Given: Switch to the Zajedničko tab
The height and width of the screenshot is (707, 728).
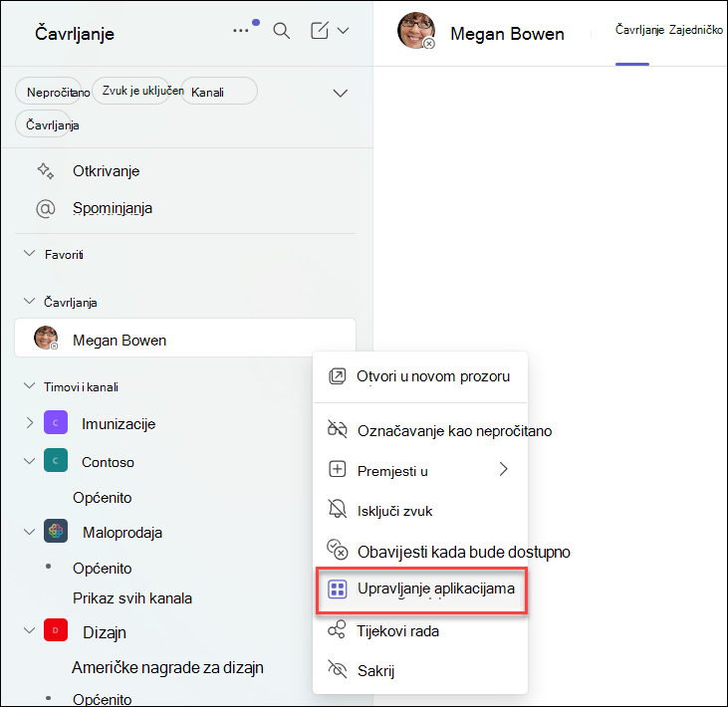Looking at the screenshot, I should 696,30.
